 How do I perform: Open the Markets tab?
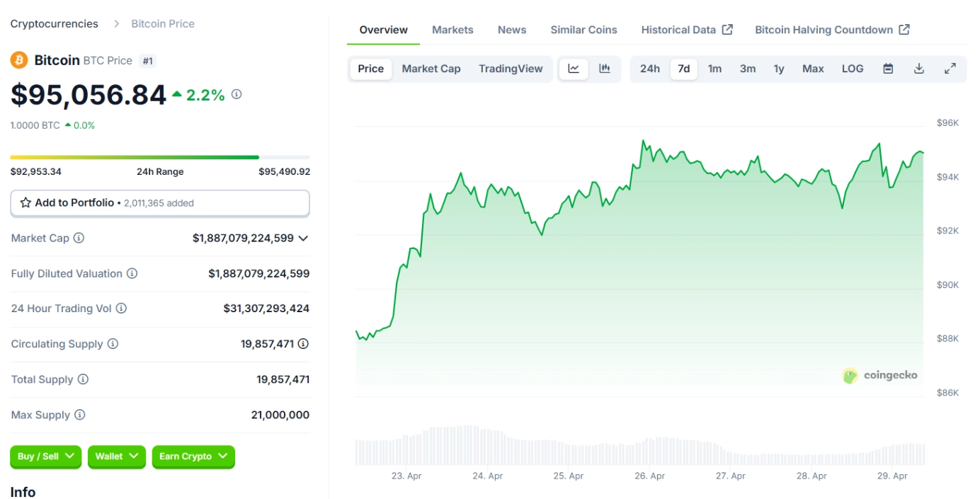(452, 30)
